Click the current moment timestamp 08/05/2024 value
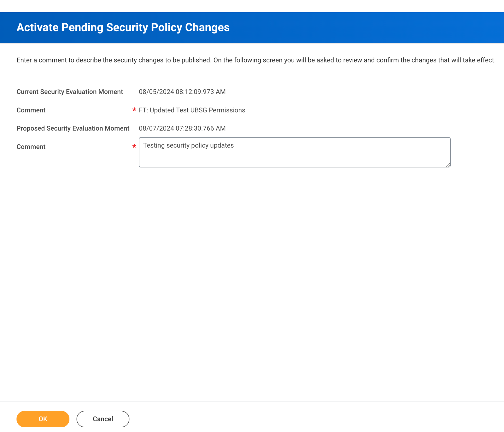504x432 pixels. click(182, 92)
